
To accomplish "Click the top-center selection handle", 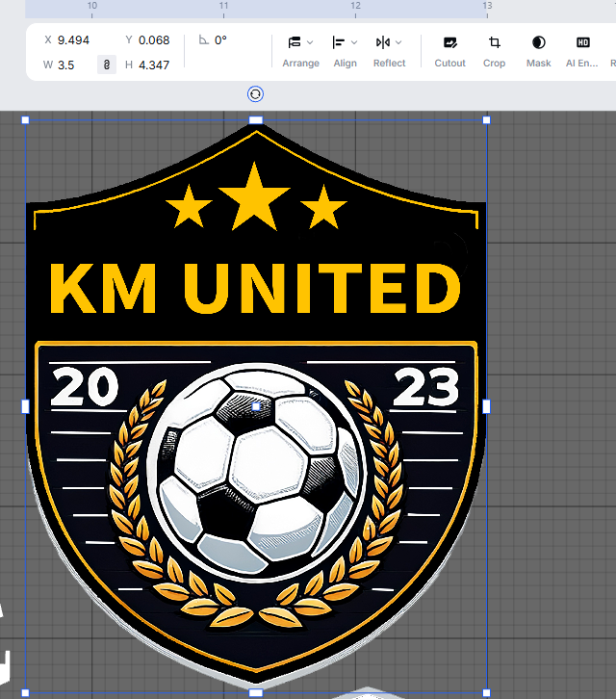I will (255, 120).
